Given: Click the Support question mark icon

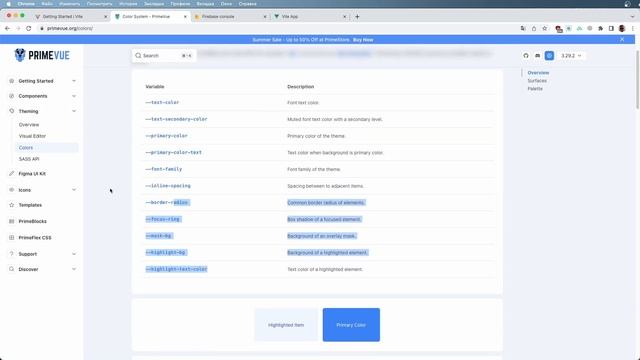Looking at the screenshot, I should tap(11, 254).
